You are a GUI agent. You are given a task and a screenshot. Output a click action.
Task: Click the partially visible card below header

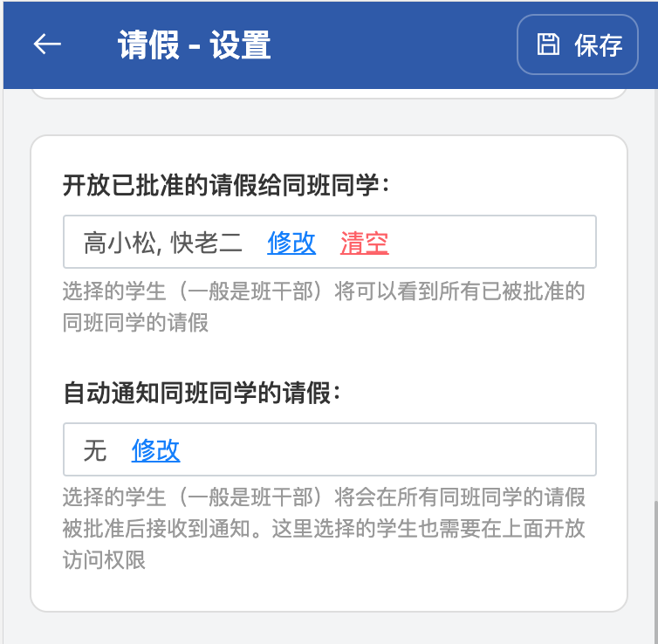(328, 92)
